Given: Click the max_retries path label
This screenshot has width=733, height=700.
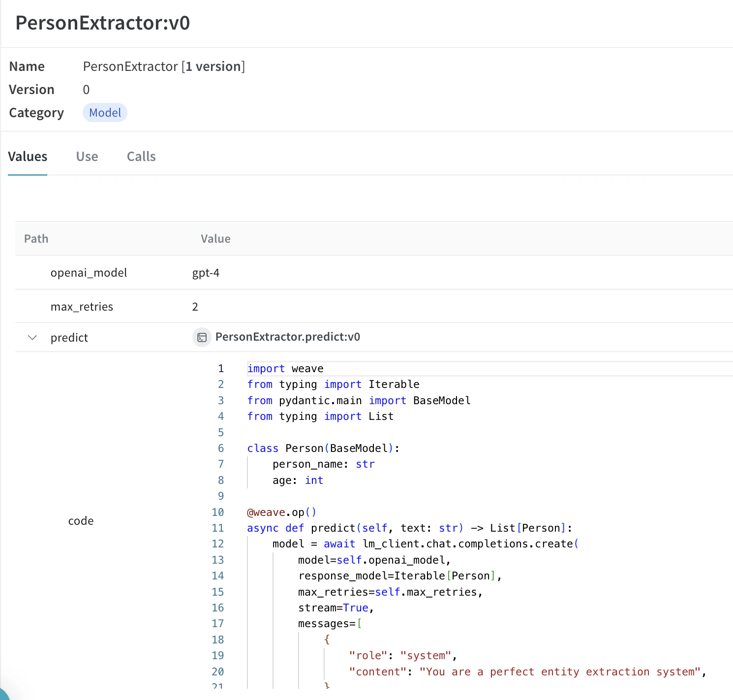Looking at the screenshot, I should tap(82, 306).
